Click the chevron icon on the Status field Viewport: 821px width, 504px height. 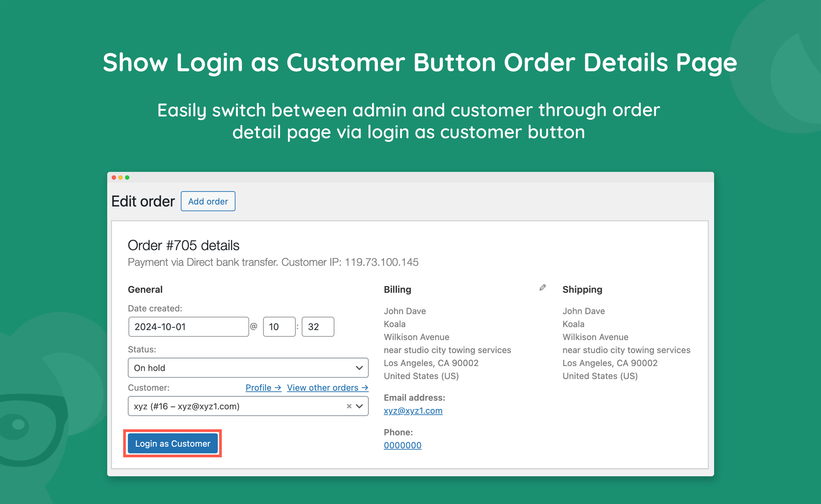359,368
